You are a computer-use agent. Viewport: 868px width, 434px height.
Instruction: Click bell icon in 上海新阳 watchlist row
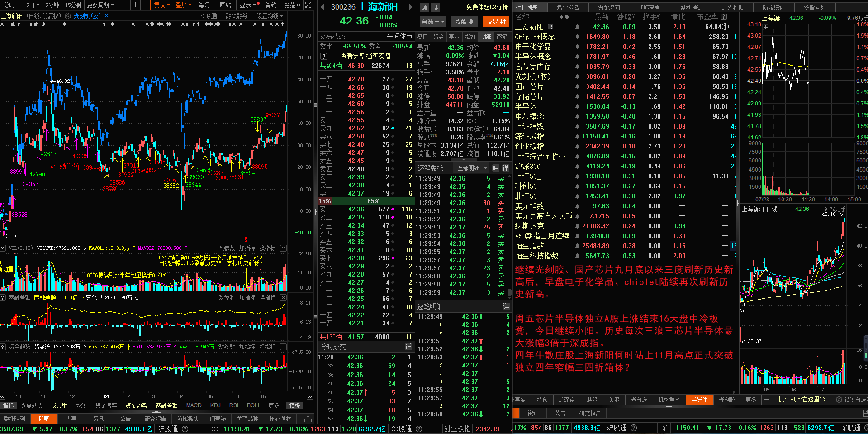point(577,27)
